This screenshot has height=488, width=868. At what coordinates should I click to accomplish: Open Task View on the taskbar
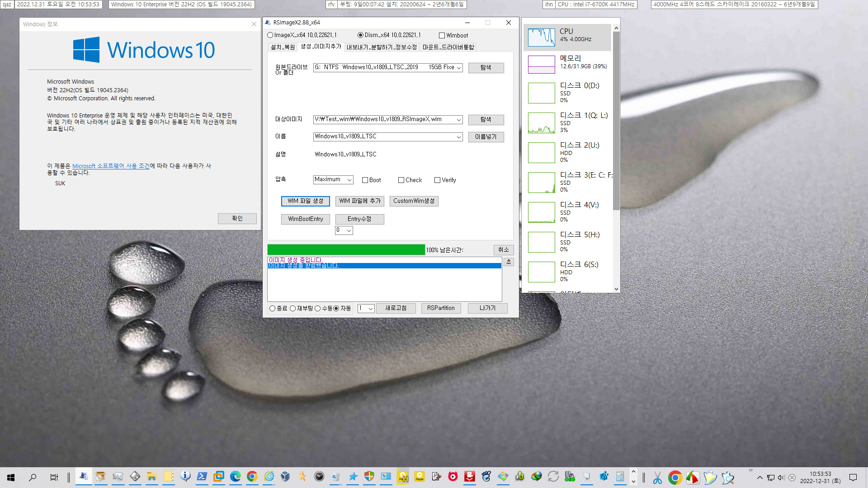point(54,477)
